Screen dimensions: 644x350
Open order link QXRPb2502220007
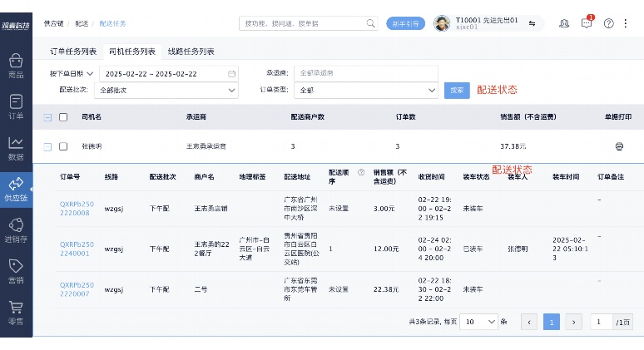(77, 289)
